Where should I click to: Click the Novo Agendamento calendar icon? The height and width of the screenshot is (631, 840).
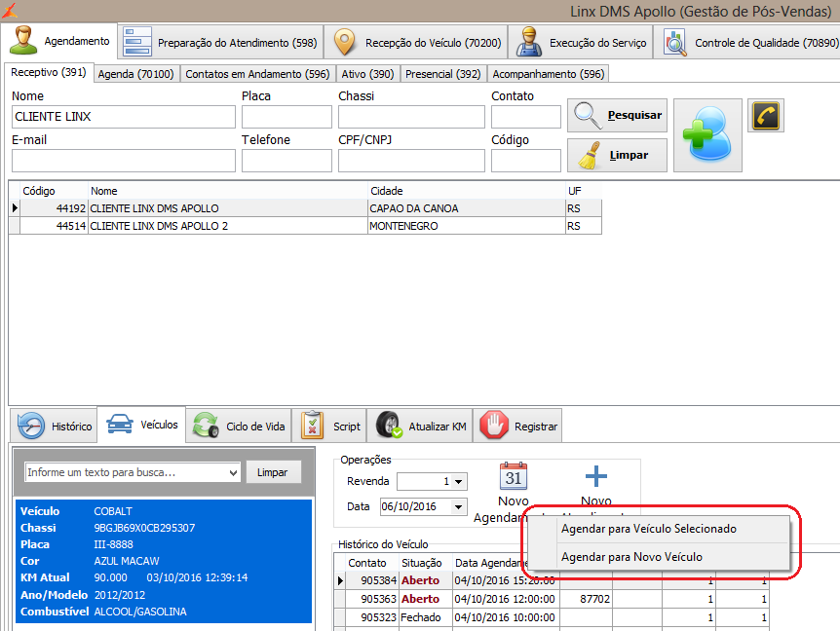pyautogui.click(x=514, y=476)
